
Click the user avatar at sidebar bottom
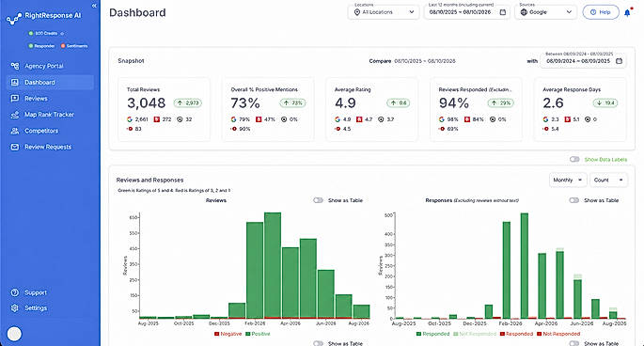click(x=14, y=334)
